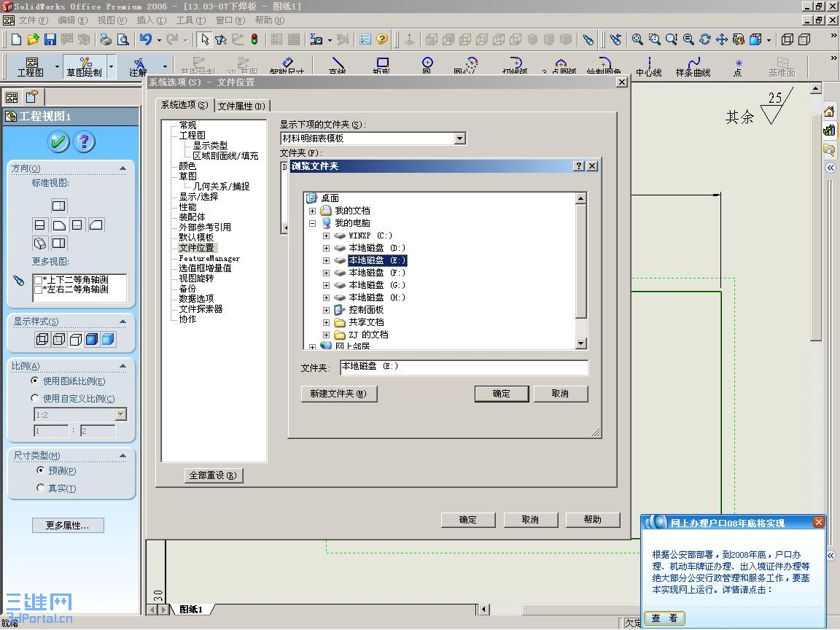Click 确定 in the 浏览文件夹 dialog

click(x=502, y=394)
